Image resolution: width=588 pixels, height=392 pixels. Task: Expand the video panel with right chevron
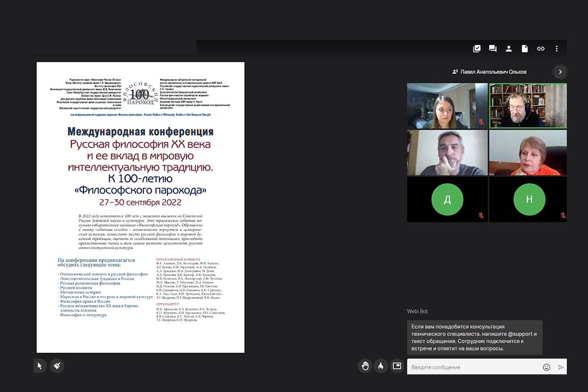[560, 72]
